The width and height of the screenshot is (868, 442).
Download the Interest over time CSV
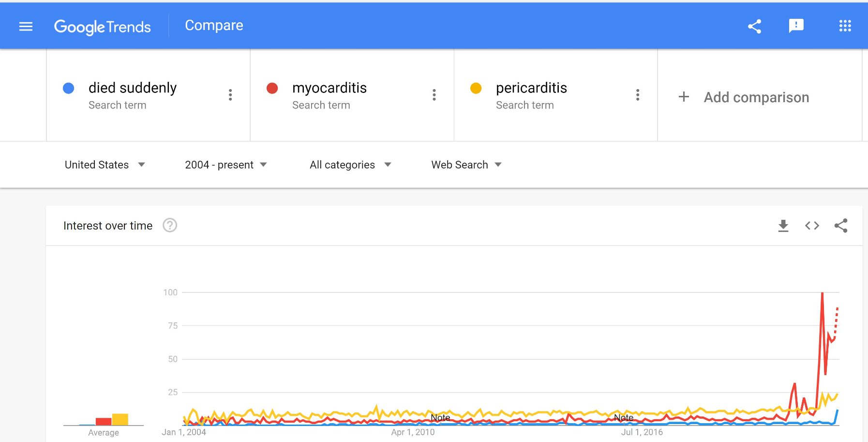(x=783, y=226)
